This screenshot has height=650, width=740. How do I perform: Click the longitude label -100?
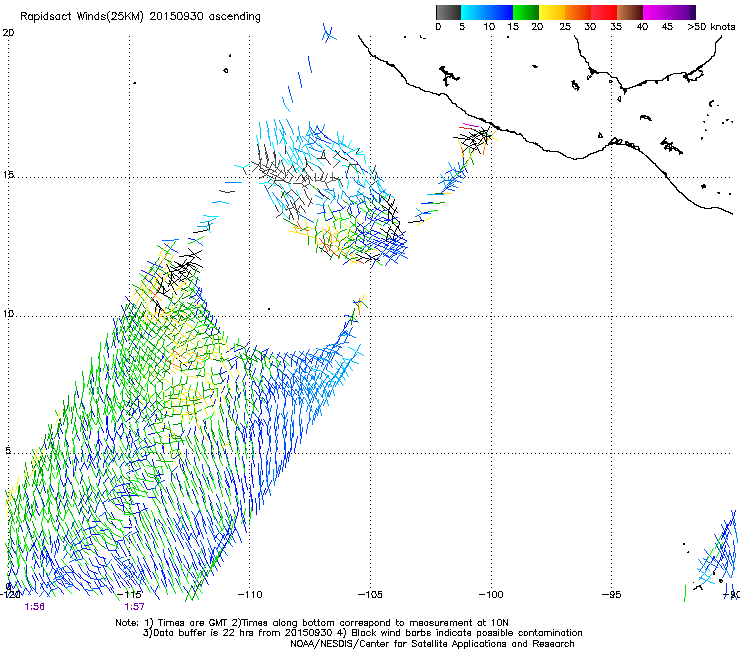pos(491,595)
